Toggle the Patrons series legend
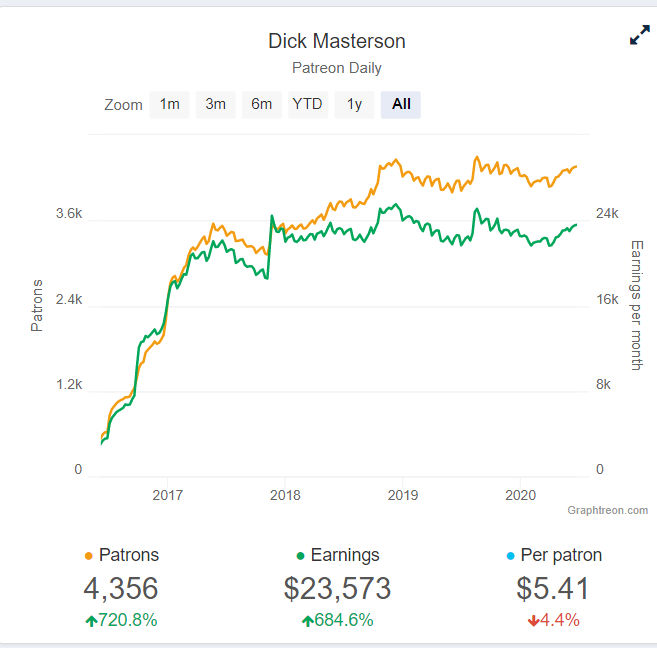 122,555
